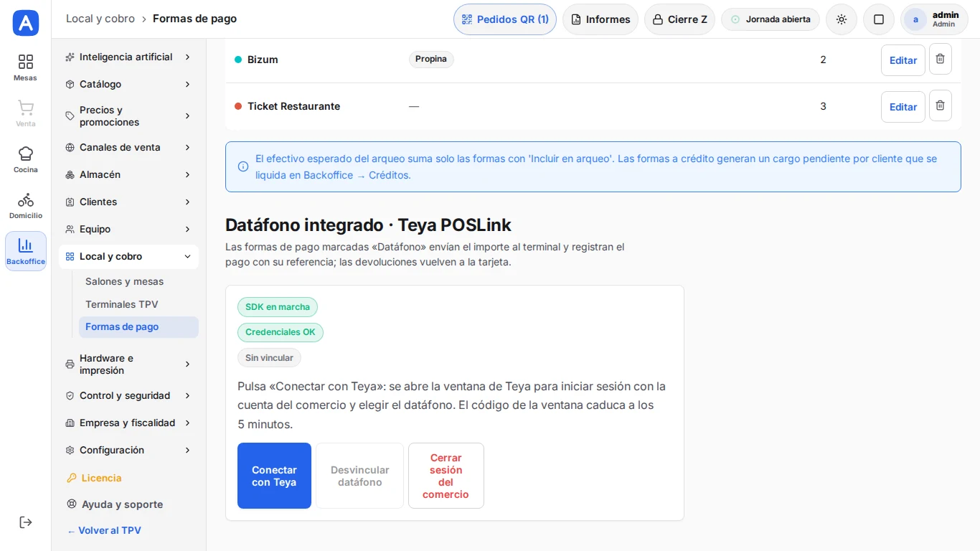Edit the Bizum payment method

[x=903, y=60]
